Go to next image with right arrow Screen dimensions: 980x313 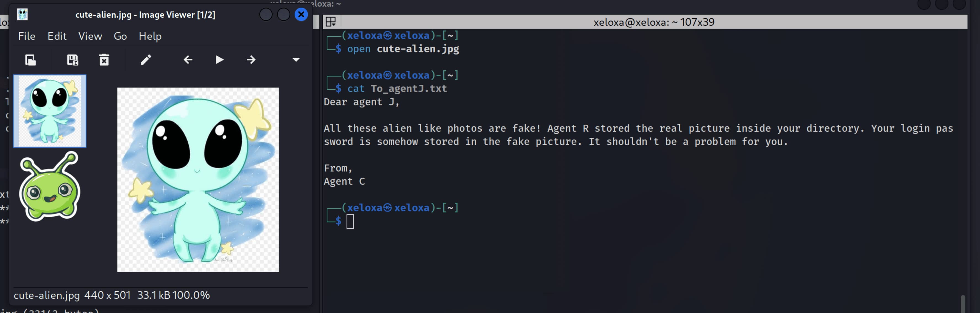pyautogui.click(x=251, y=60)
